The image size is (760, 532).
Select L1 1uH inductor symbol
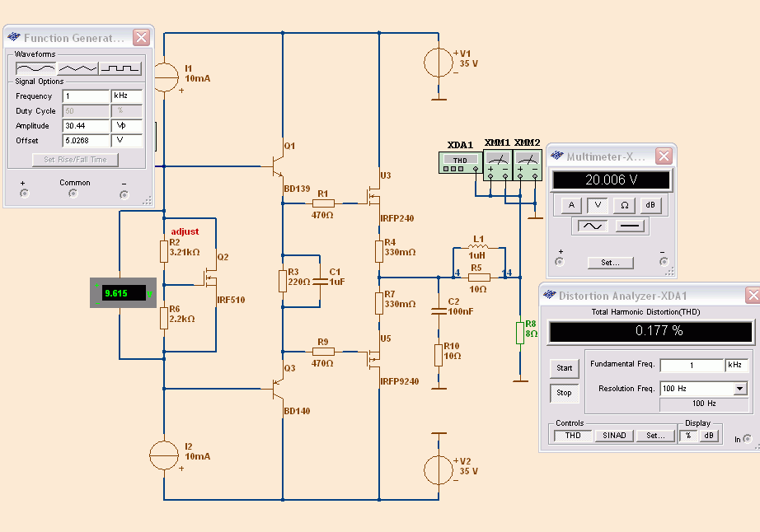(478, 247)
